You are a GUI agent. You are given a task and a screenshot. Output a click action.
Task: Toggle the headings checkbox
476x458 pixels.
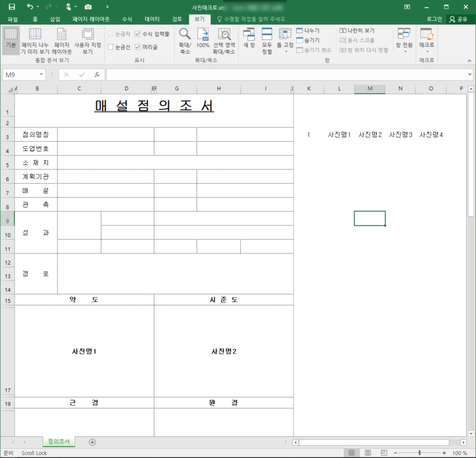(x=138, y=47)
